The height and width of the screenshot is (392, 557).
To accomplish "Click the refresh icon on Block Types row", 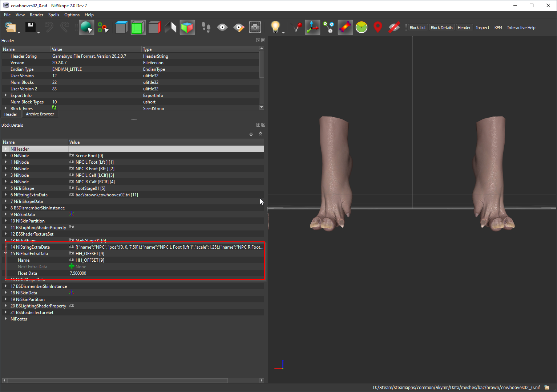I will [54, 107].
